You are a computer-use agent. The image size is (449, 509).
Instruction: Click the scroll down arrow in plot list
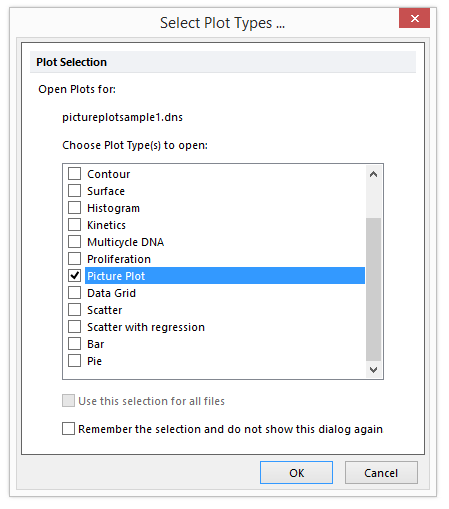tap(373, 370)
